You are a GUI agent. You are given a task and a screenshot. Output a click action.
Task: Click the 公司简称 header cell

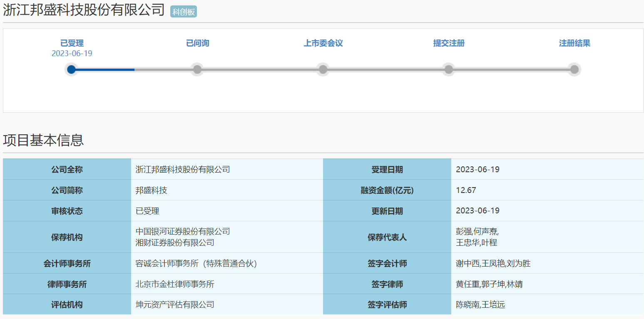coord(67,190)
